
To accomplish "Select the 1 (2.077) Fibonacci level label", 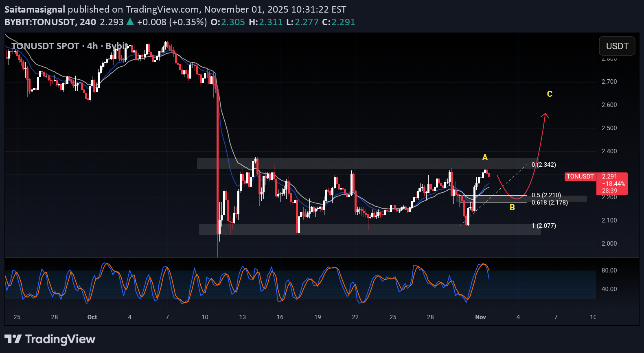I will click(543, 226).
